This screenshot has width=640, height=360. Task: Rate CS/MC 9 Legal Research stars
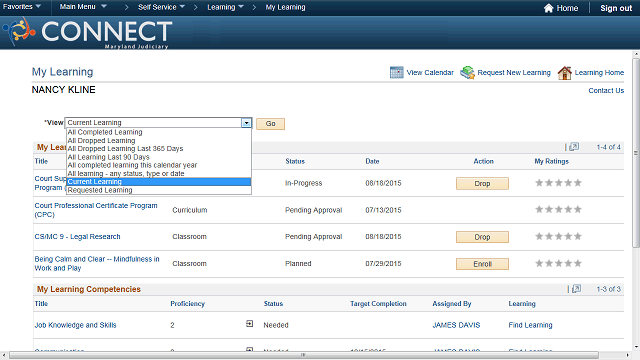[558, 236]
